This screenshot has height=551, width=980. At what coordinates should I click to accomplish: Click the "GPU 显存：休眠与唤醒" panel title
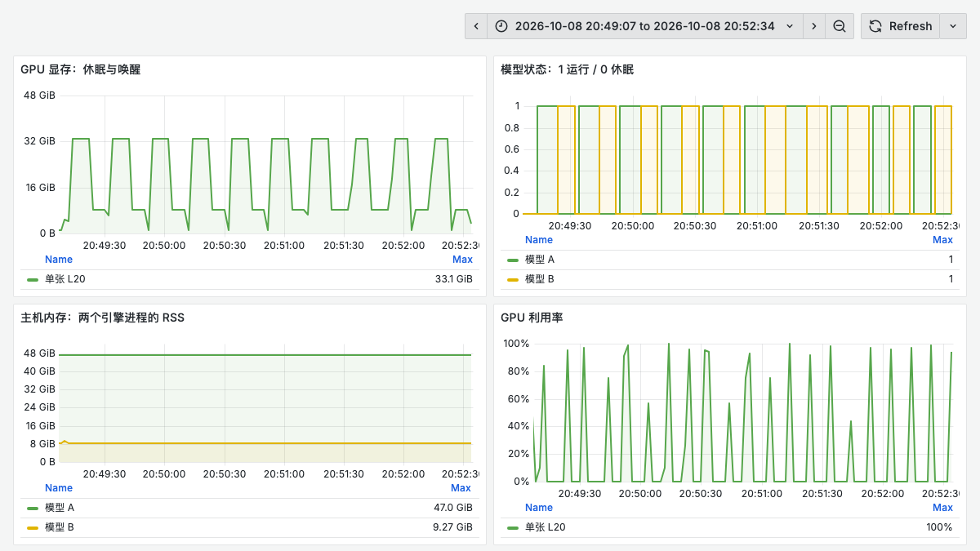coord(80,69)
